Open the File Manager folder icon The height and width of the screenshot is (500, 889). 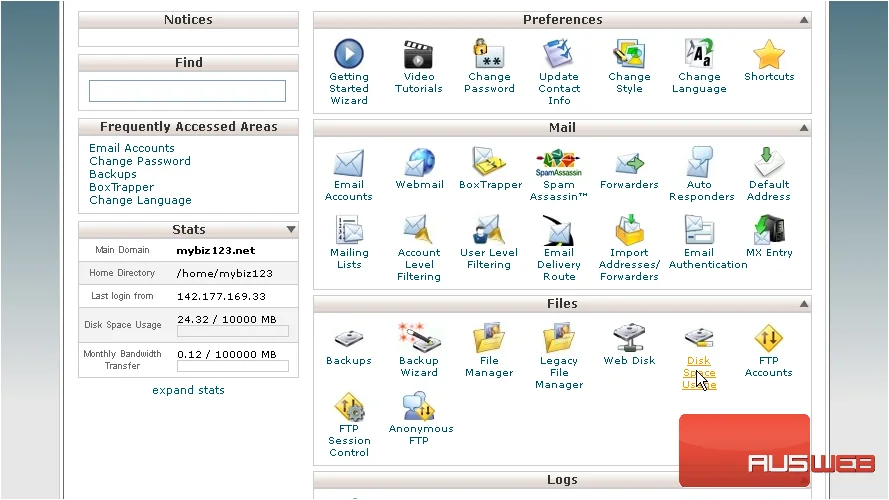tap(489, 338)
